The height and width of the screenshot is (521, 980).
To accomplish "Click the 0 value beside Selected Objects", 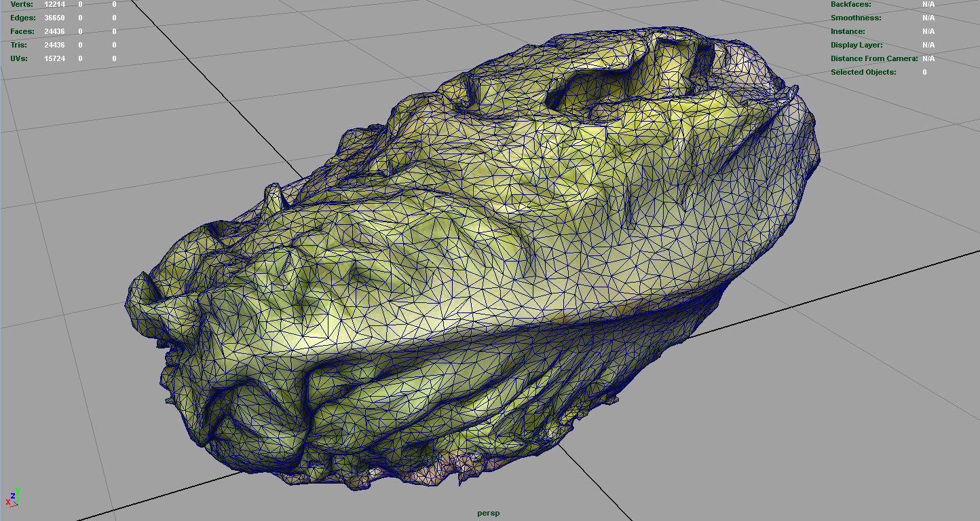I will pyautogui.click(x=924, y=72).
